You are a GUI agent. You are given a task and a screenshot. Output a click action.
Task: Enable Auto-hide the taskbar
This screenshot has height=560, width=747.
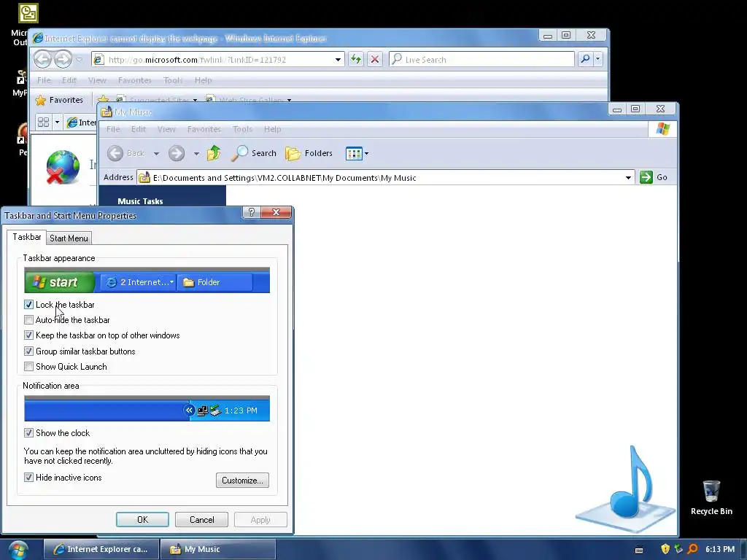coord(28,319)
